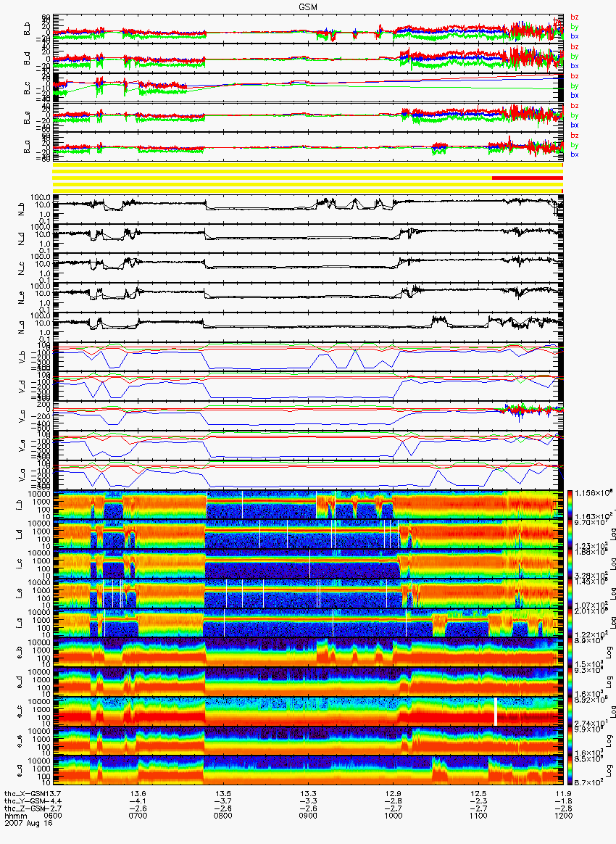The height and width of the screenshot is (844, 616).
Task: Click the -1.8 Y-GSM position value
Action: tap(563, 801)
